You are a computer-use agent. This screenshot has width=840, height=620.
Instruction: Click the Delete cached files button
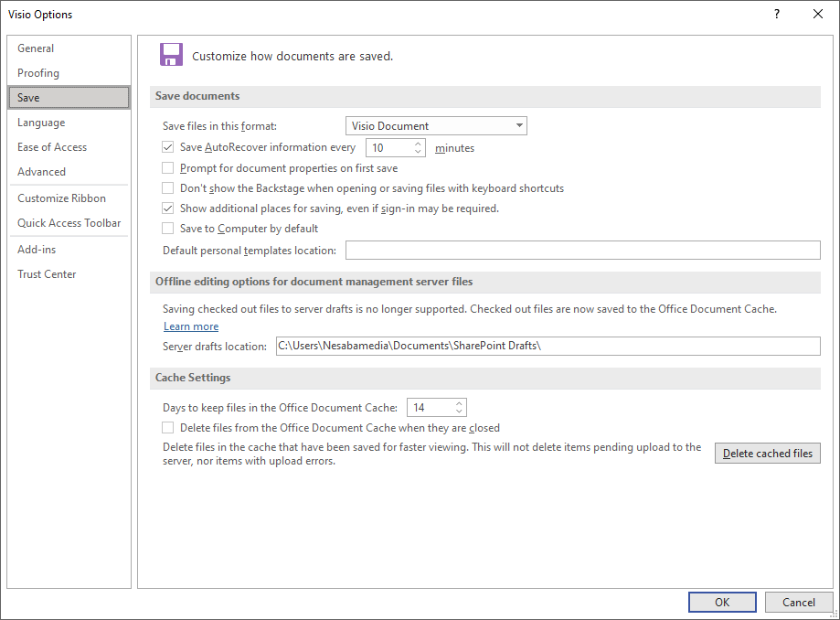pos(767,454)
